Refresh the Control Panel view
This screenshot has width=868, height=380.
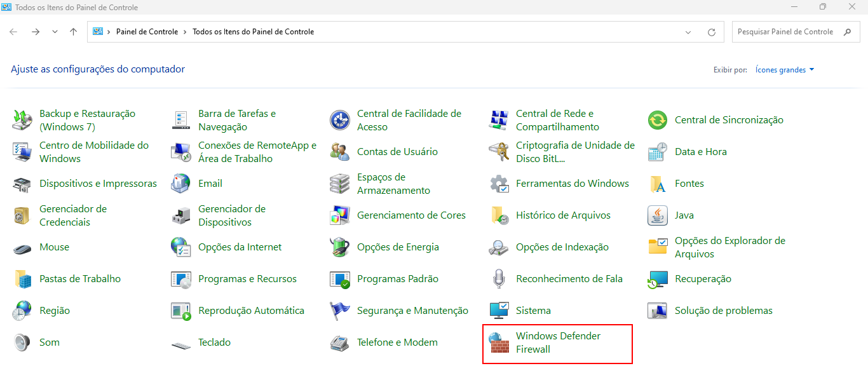pos(712,32)
